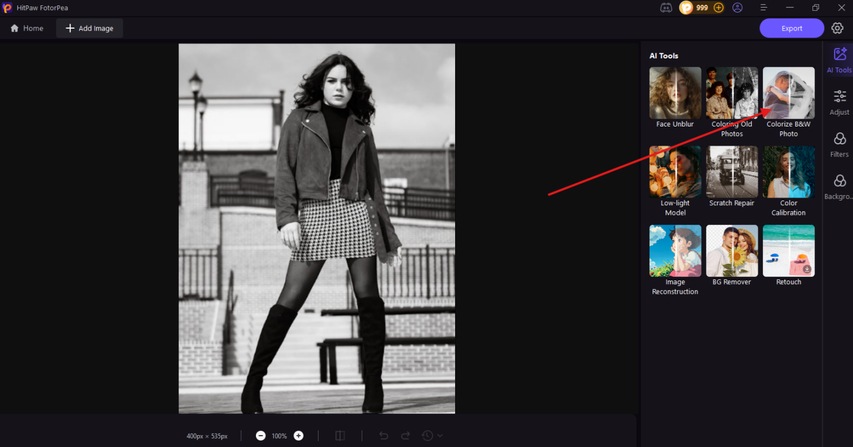The image size is (853, 447).
Task: Open the edit history dropdown
Action: click(432, 436)
